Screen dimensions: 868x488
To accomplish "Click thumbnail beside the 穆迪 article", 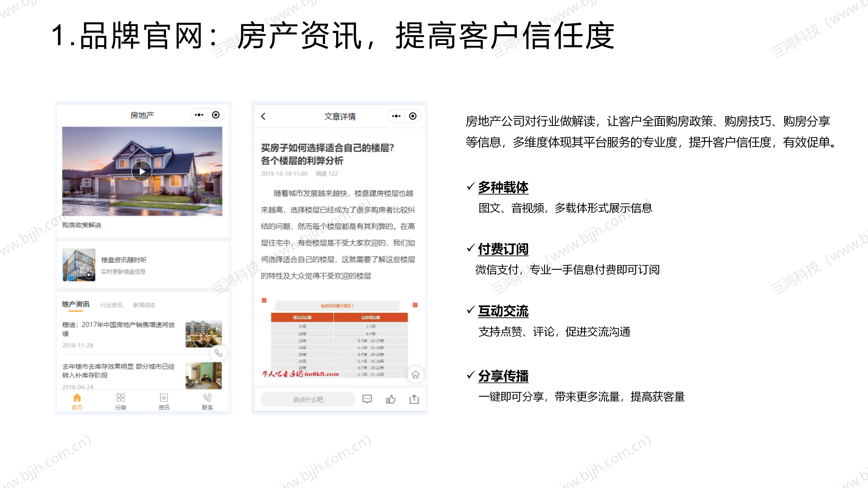I will pos(203,334).
